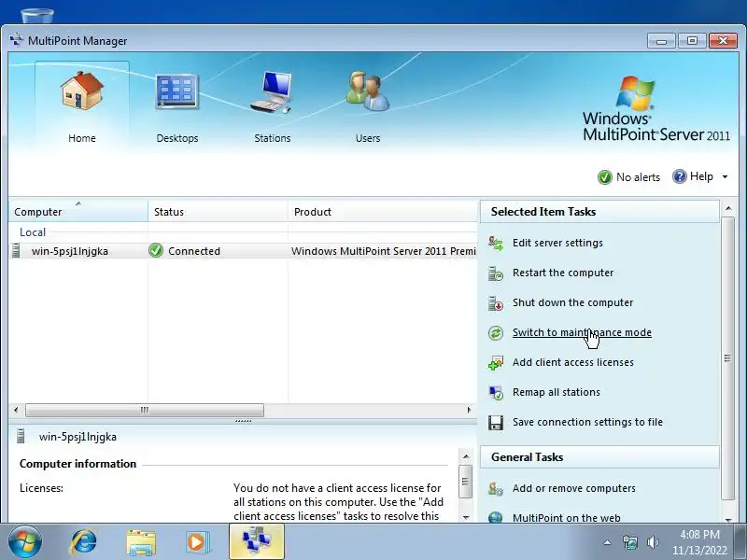Click the Add or remove computers icon
The width and height of the screenshot is (747, 560).
click(x=496, y=489)
